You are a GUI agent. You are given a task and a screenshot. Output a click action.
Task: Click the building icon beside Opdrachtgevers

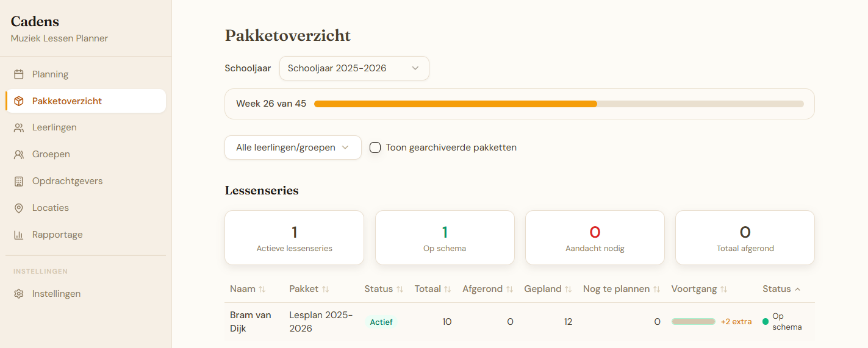point(19,182)
